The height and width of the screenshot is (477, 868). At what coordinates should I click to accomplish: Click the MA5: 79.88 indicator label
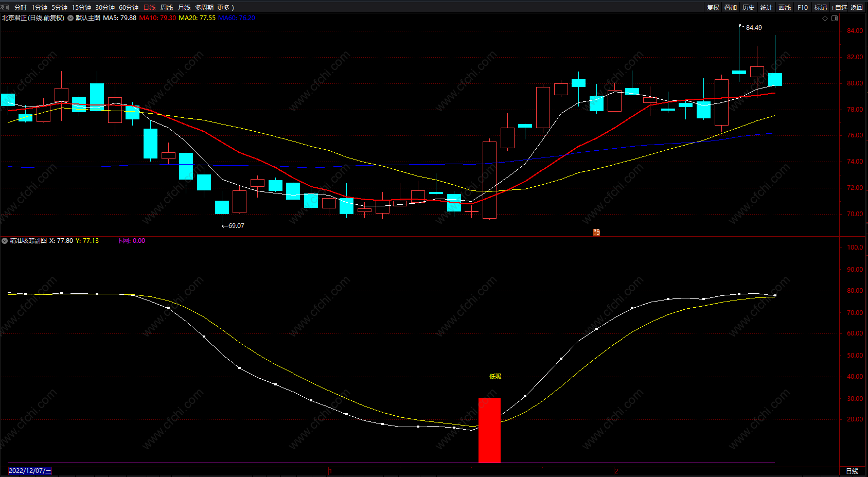[x=119, y=18]
